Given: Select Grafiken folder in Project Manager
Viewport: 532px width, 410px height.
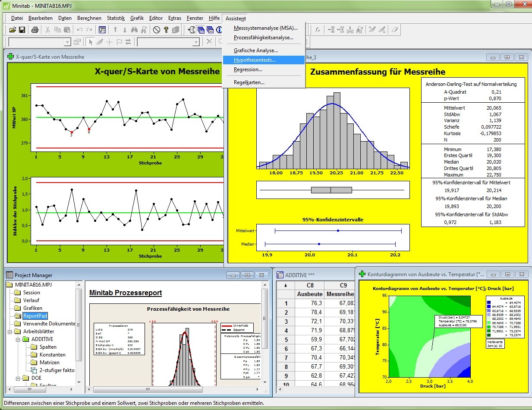Looking at the screenshot, I should pyautogui.click(x=33, y=308).
